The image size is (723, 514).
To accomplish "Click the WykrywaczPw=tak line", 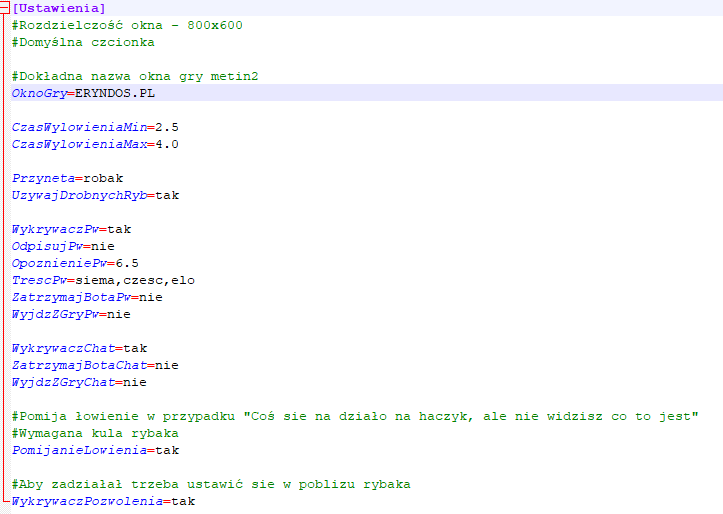I will 71,229.
